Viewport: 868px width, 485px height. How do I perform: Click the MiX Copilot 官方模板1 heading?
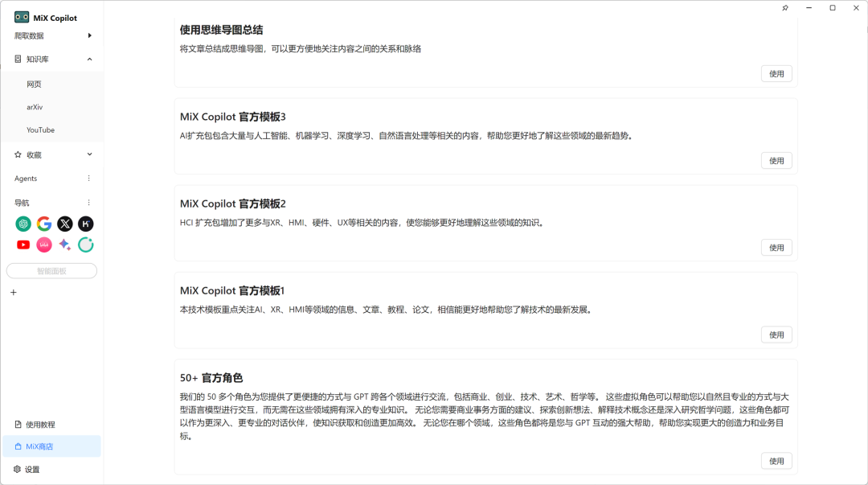232,291
